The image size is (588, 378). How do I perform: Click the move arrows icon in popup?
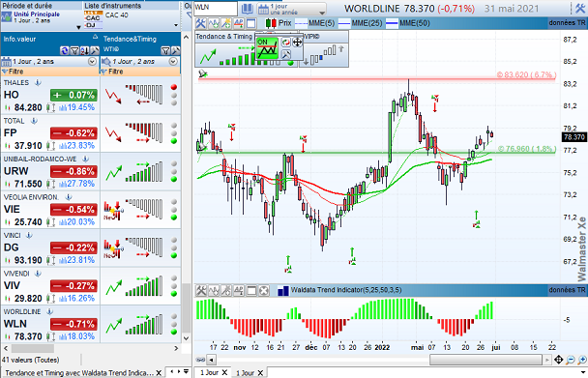pyautogui.click(x=297, y=42)
